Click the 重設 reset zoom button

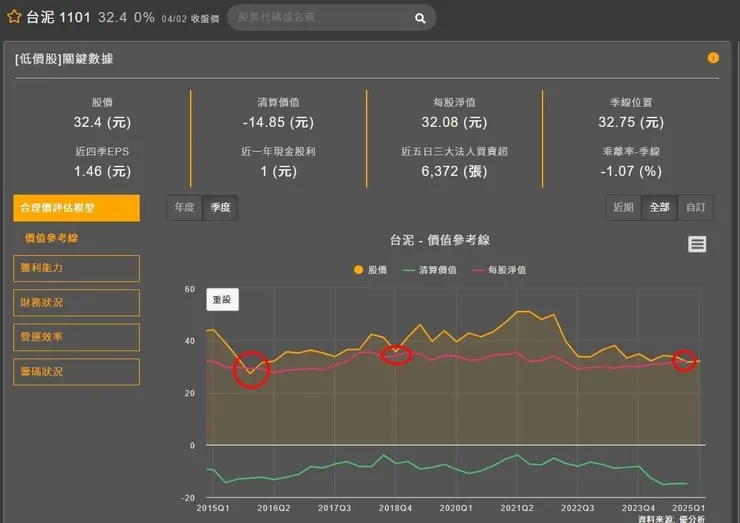click(x=222, y=299)
